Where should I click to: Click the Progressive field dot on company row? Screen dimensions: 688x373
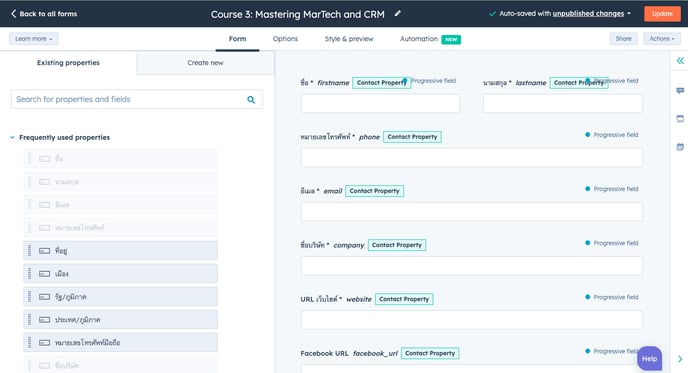(588, 243)
